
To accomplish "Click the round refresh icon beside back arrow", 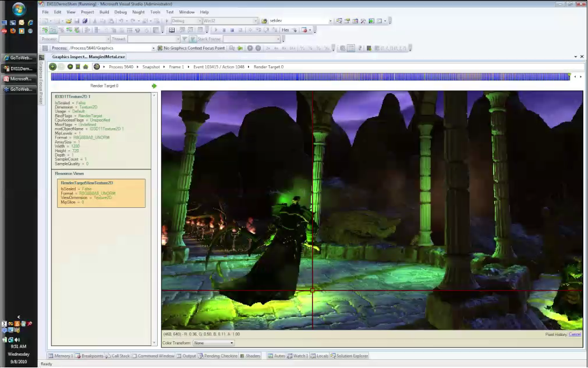I will pyautogui.click(x=70, y=67).
